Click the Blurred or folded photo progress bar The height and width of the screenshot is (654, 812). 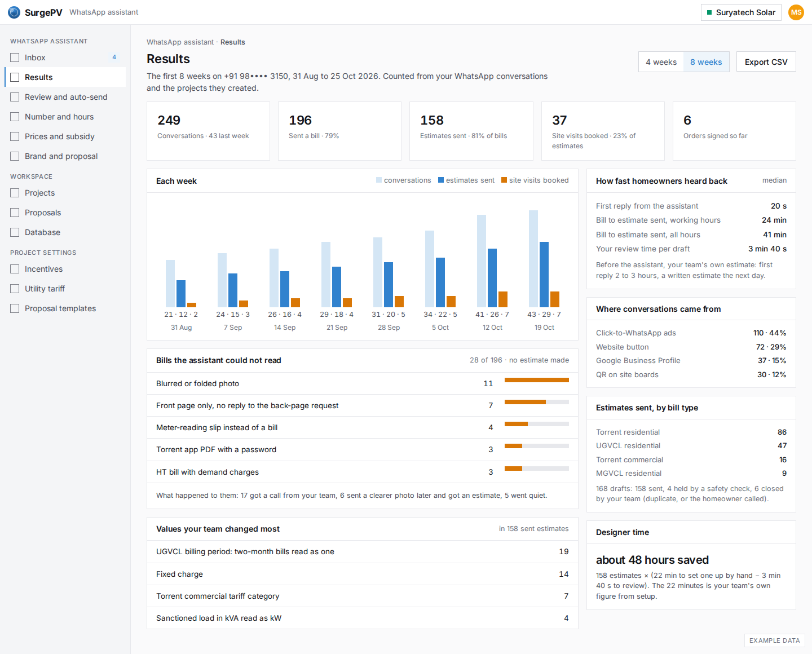[x=537, y=380]
